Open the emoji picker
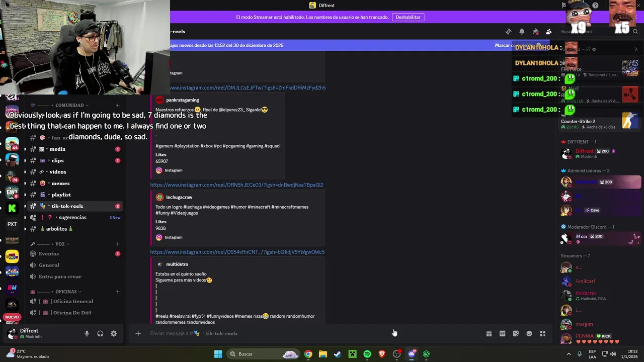Viewport: 644px width, 362px height. point(529,333)
